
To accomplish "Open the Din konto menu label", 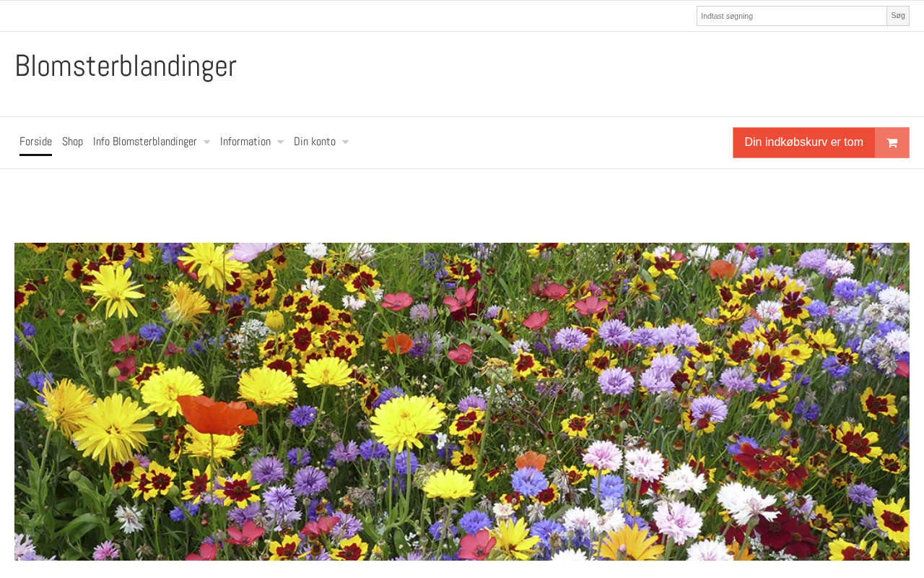I will (315, 142).
